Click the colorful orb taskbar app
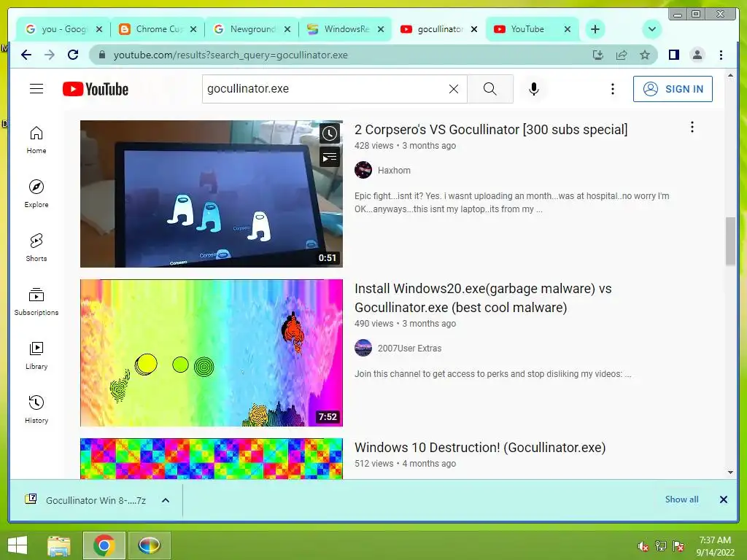The width and height of the screenshot is (747, 560). 149,545
